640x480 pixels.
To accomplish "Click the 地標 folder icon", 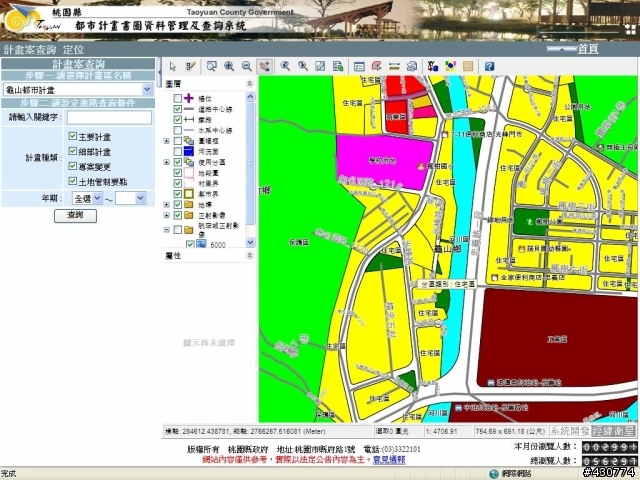I will (189, 204).
